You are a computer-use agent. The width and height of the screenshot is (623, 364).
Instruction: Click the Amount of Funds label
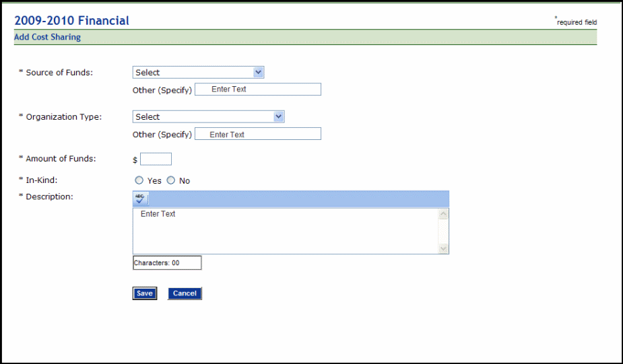click(x=61, y=159)
